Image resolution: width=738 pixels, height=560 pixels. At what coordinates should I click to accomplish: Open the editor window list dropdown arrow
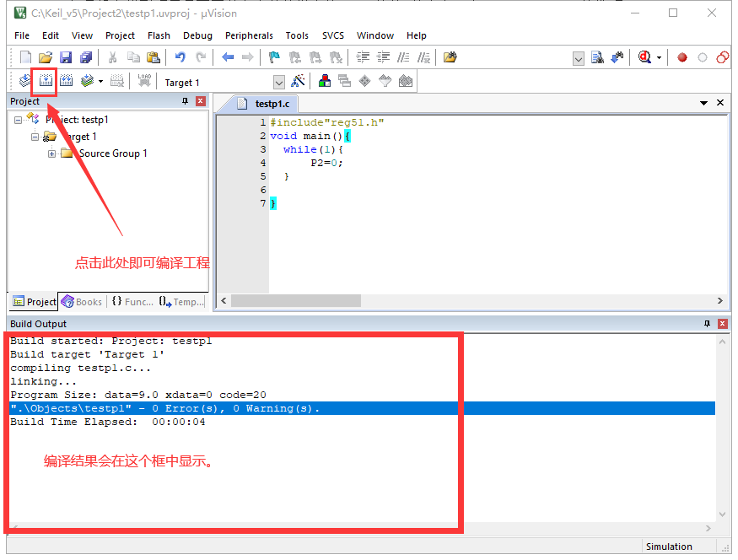tap(703, 103)
